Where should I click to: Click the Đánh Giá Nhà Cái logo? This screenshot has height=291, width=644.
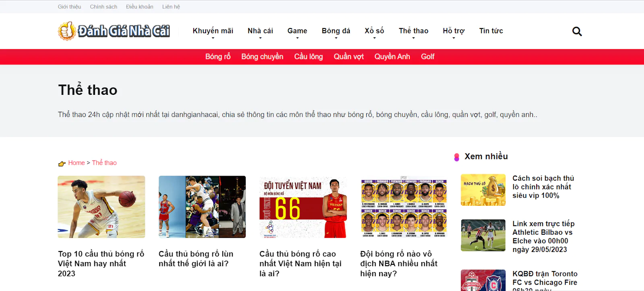(x=114, y=31)
